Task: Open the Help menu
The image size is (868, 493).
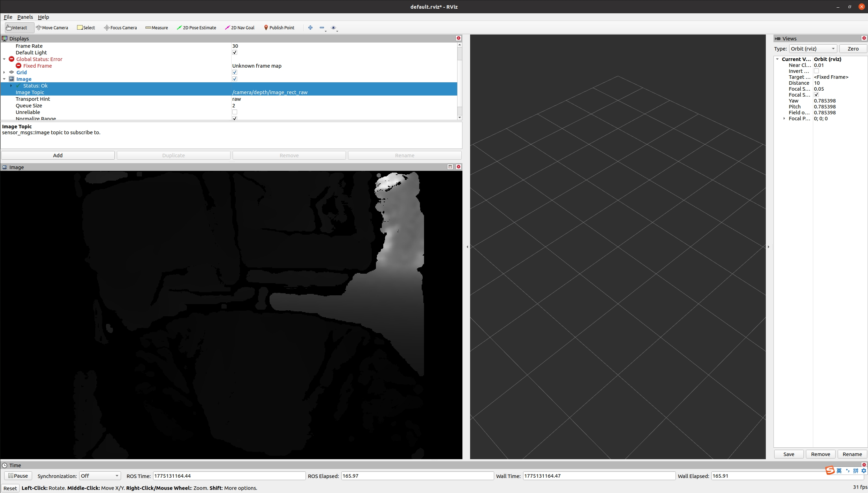Action: [x=43, y=17]
